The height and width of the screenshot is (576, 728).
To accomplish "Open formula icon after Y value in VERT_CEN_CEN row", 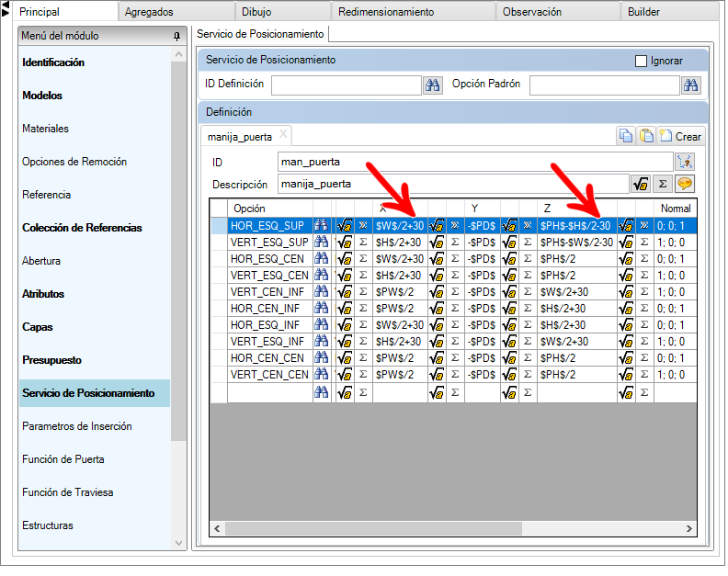I will (509, 374).
